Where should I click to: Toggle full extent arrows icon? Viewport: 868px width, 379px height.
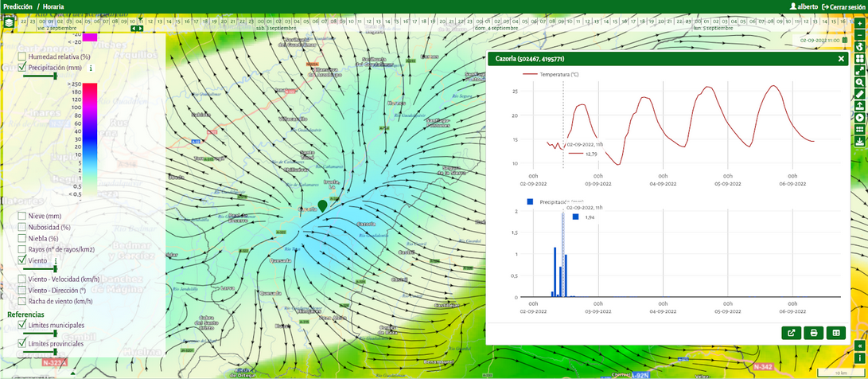click(x=860, y=71)
